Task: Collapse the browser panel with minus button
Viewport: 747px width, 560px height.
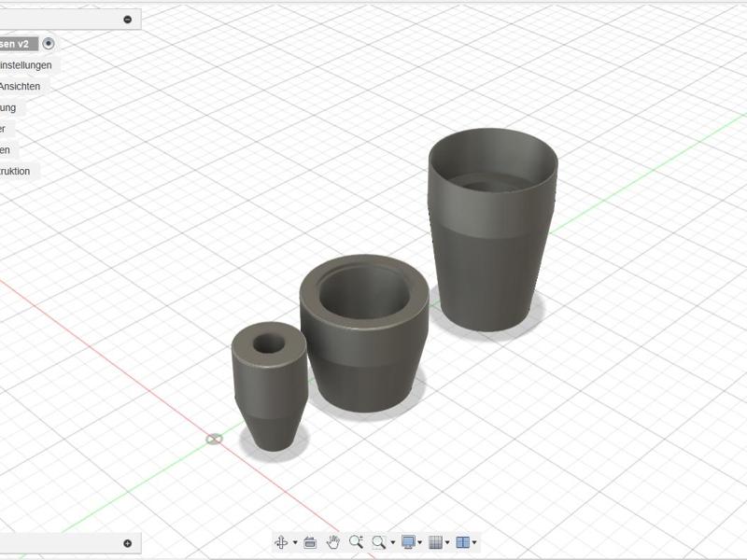Action: pyautogui.click(x=128, y=20)
